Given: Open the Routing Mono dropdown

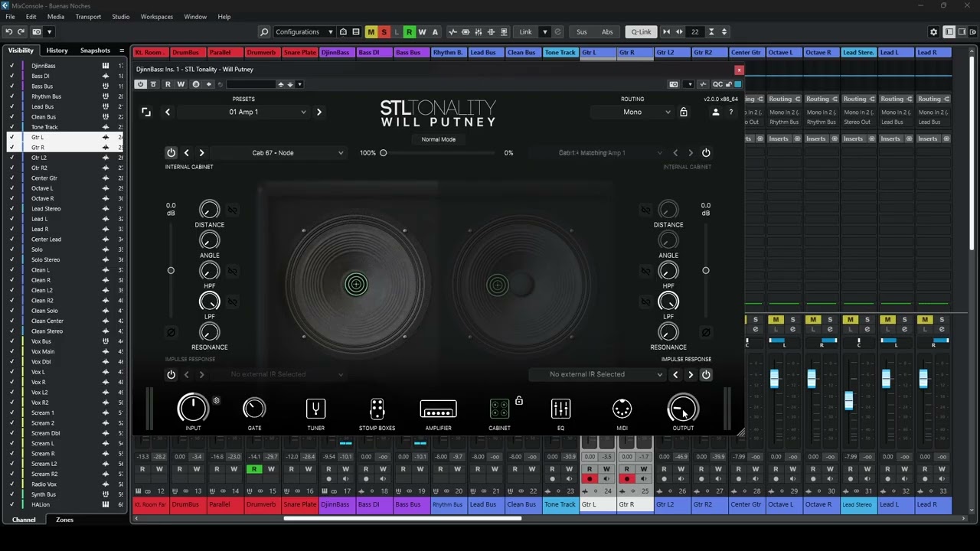Looking at the screenshot, I should [632, 112].
